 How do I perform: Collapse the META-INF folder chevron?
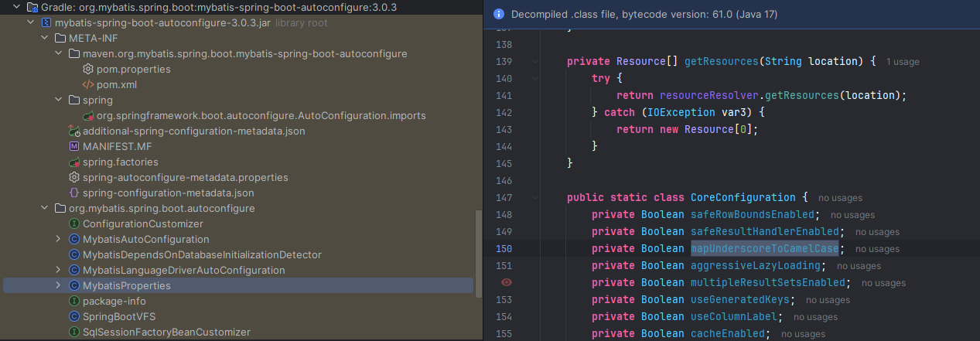pyautogui.click(x=44, y=38)
